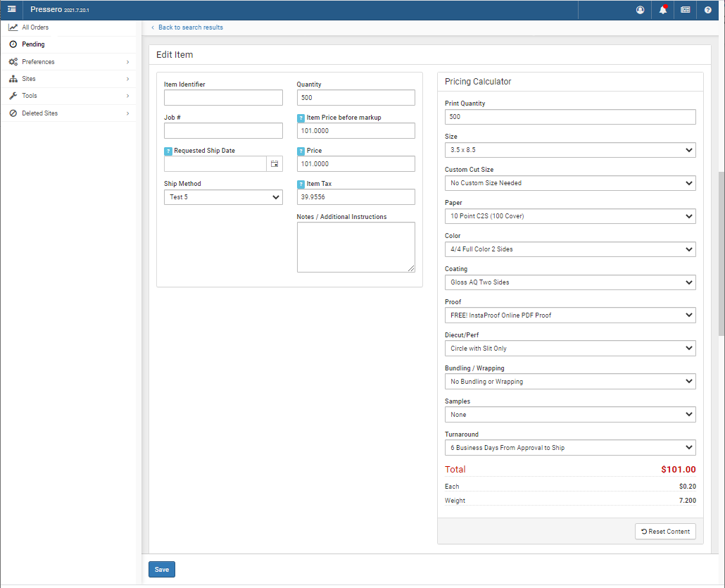
Task: Open the calendar picker for Requested Ship Date
Action: (x=275, y=163)
